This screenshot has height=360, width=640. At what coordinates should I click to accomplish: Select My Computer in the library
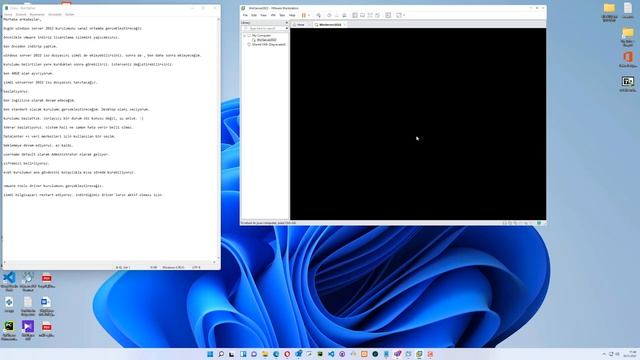261,36
